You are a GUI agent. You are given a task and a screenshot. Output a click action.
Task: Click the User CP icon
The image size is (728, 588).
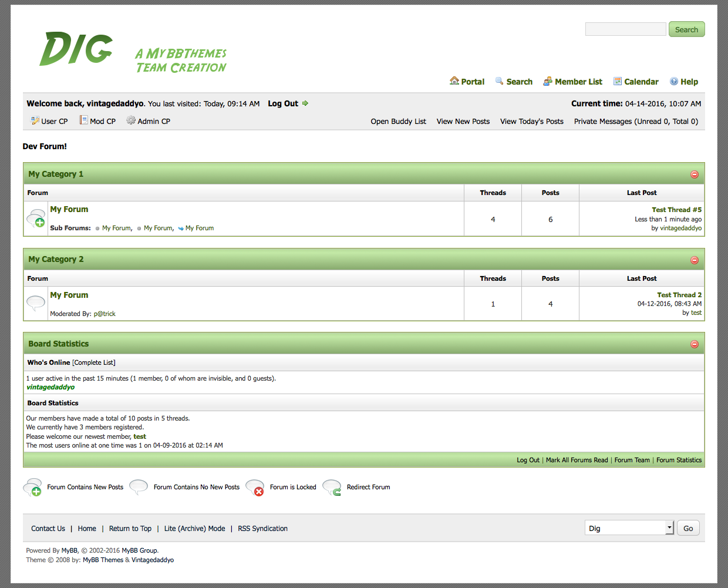pos(35,120)
